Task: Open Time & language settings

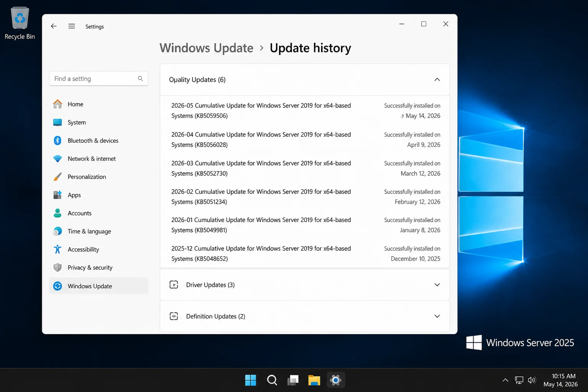Action: (99, 231)
